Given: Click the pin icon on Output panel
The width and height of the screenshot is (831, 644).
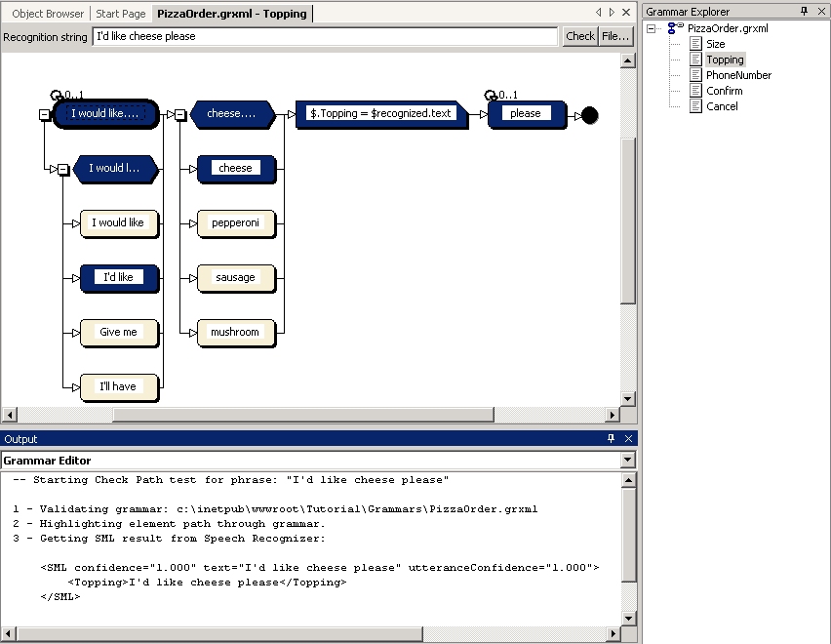Looking at the screenshot, I should (613, 439).
